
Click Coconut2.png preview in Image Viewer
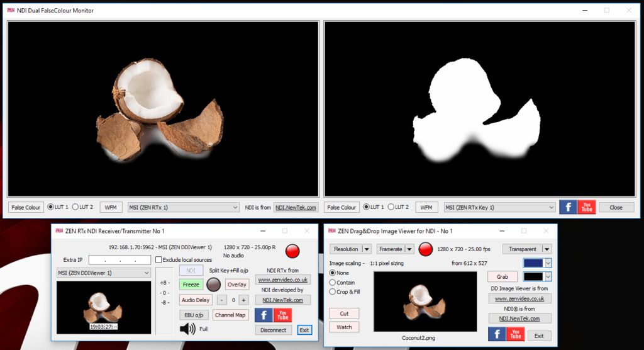[426, 302]
